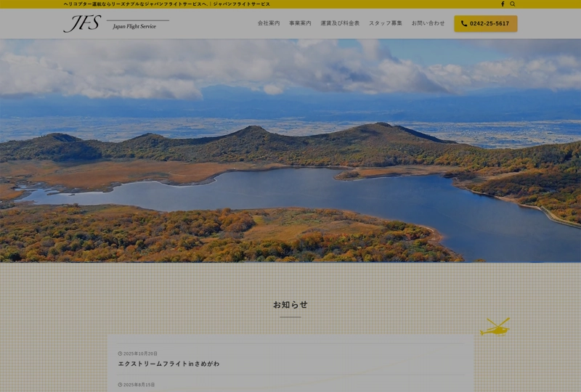
Task: Click the Japan Flight Service script text
Action: [134, 27]
